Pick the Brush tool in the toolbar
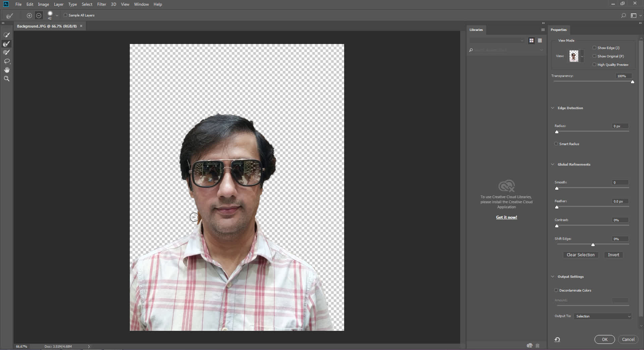This screenshot has width=644, height=350. (x=6, y=52)
